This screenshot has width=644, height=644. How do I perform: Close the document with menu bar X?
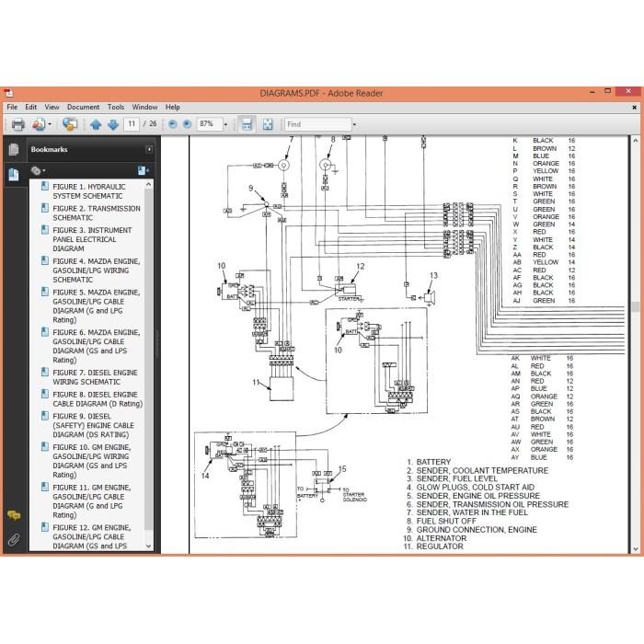point(634,108)
